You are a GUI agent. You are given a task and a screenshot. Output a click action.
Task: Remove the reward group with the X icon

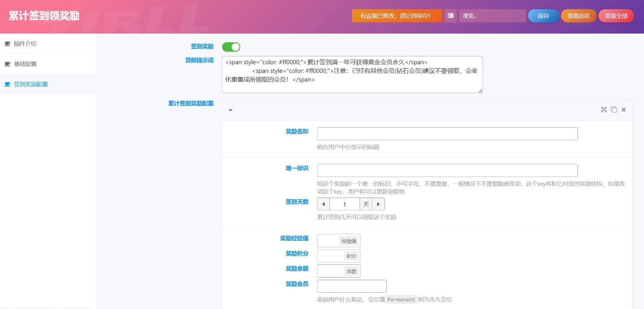click(x=624, y=110)
